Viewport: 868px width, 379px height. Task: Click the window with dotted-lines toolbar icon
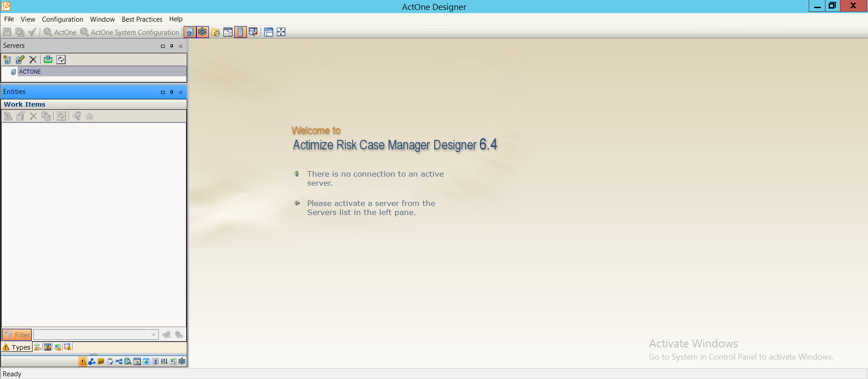(x=228, y=32)
